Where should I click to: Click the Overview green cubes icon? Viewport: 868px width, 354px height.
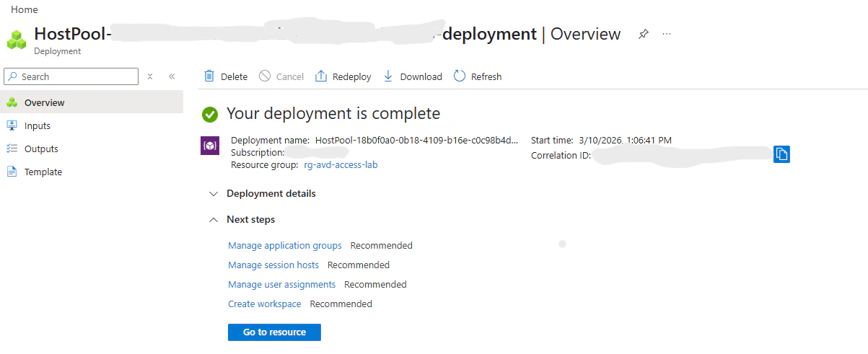click(x=12, y=102)
